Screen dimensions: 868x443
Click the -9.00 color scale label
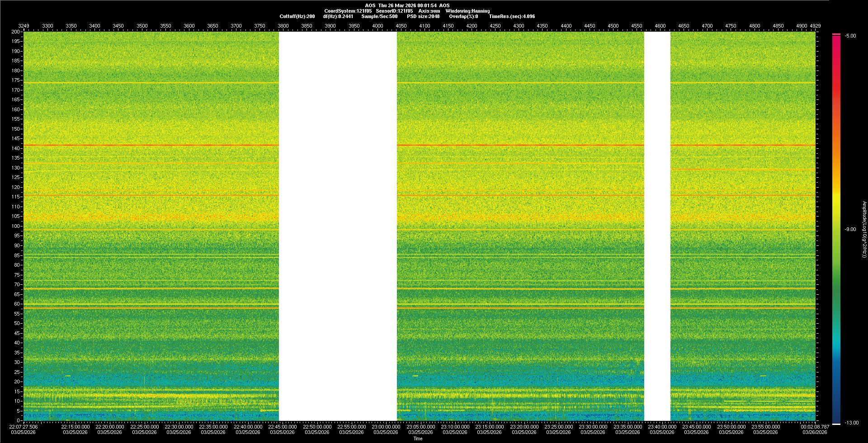[x=850, y=229]
